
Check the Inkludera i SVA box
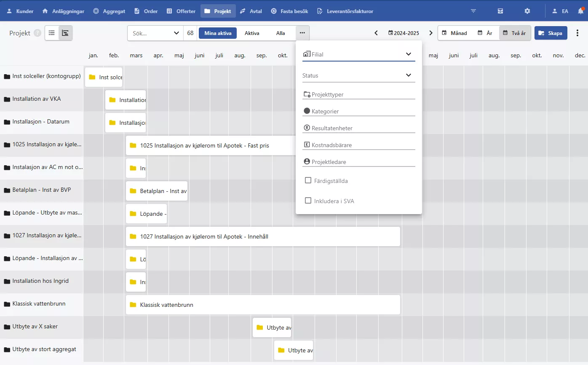pos(308,201)
